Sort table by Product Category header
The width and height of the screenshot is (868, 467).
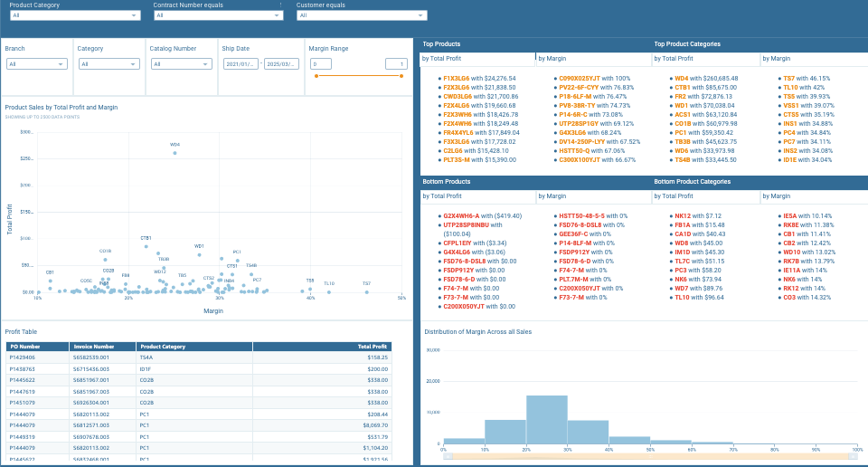(194, 347)
